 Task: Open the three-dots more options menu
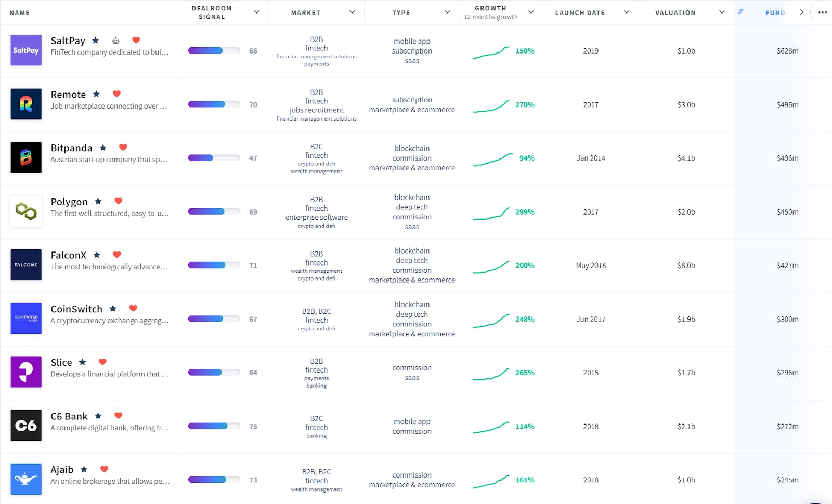point(822,12)
